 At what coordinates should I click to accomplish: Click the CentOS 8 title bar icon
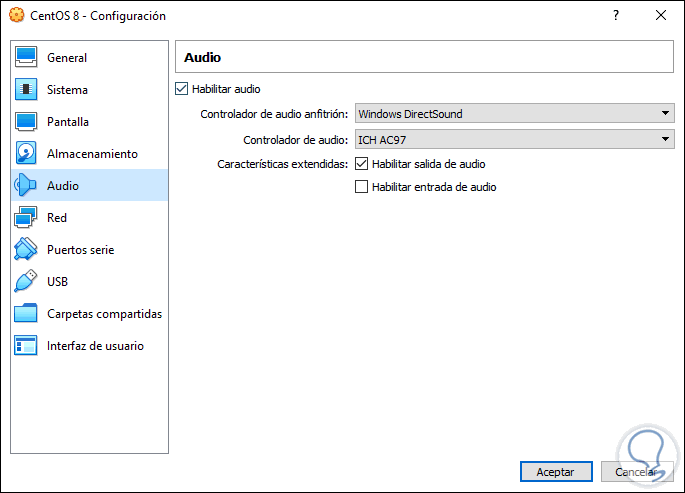tap(15, 16)
